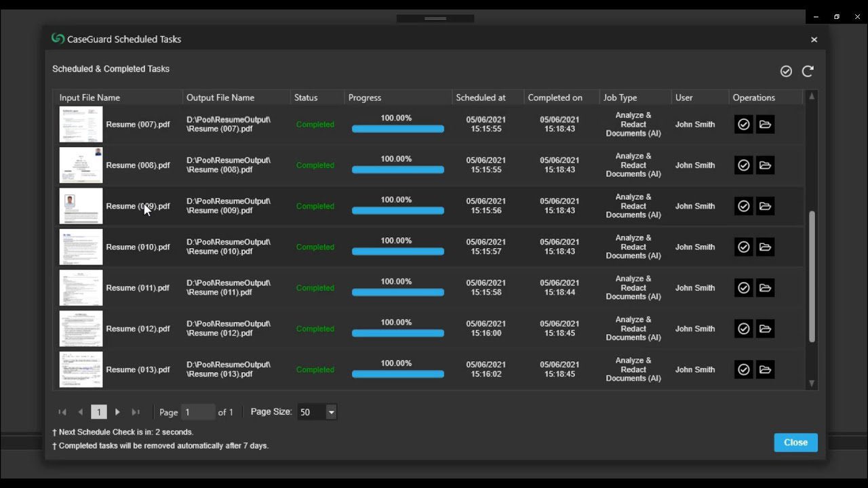The image size is (868, 488).
Task: Open thumbnail of Resume (009).pdf
Action: click(81, 206)
